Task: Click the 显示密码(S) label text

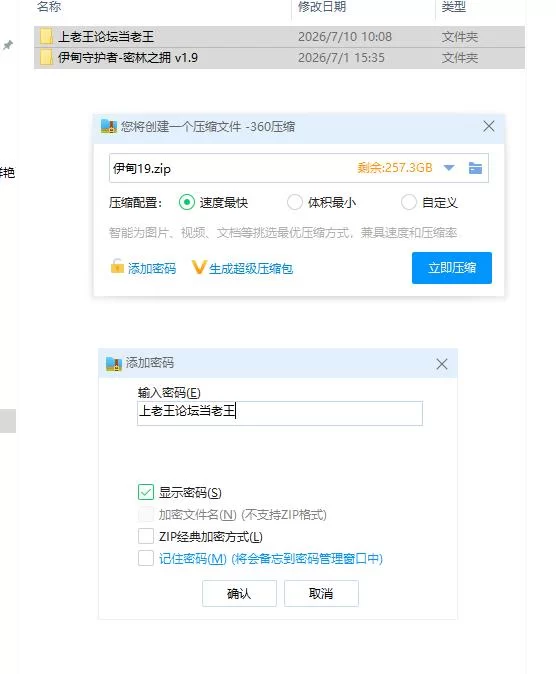Action: pos(190,493)
